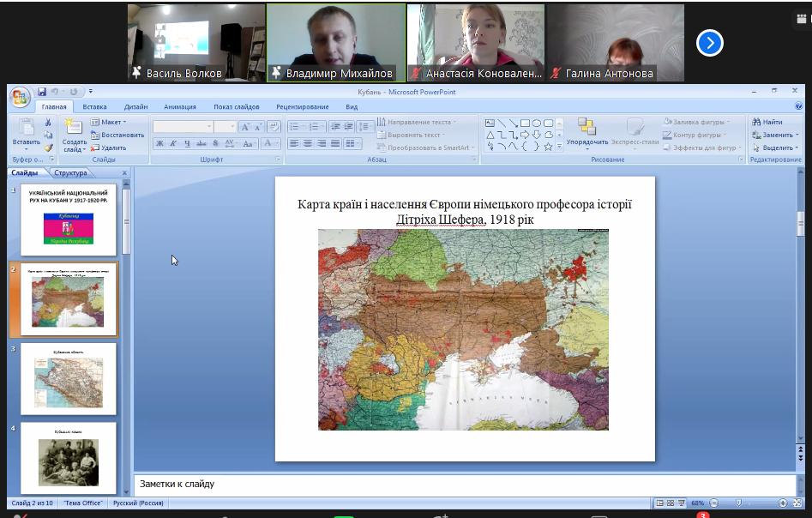This screenshot has width=812, height=518.
Task: Click the Вставить paste icon
Action: 26,126
